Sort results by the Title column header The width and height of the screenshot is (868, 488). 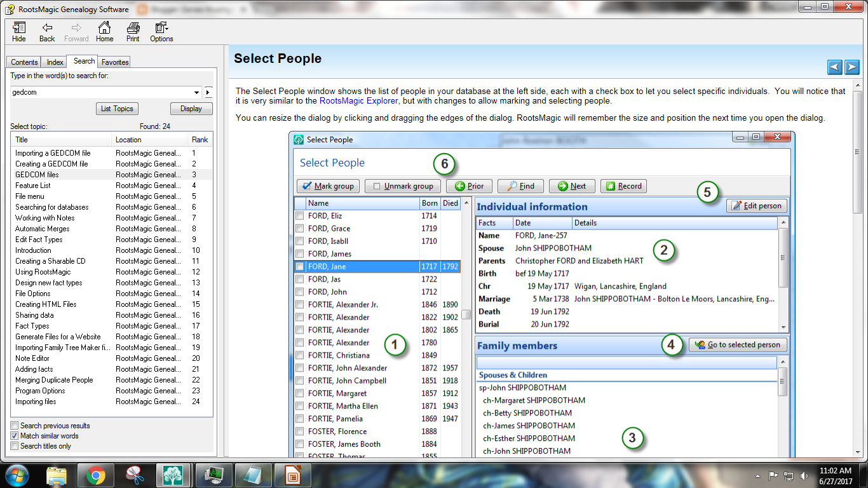(x=62, y=140)
